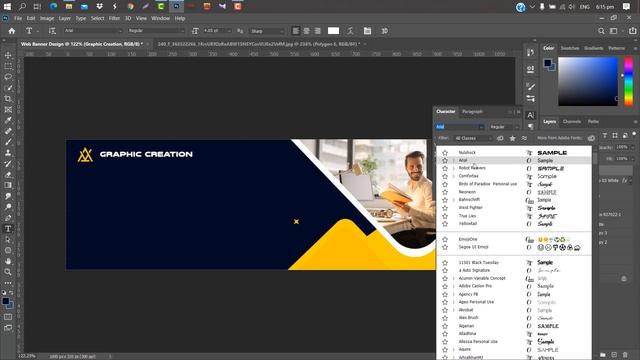The width and height of the screenshot is (640, 360).
Task: Toggle Character and Paragraph panels button
Action: pos(367,31)
